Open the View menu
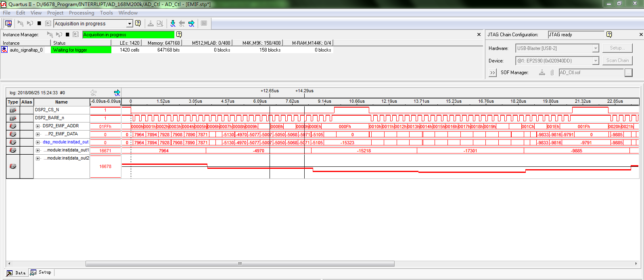This screenshot has height=280, width=644. (x=36, y=13)
